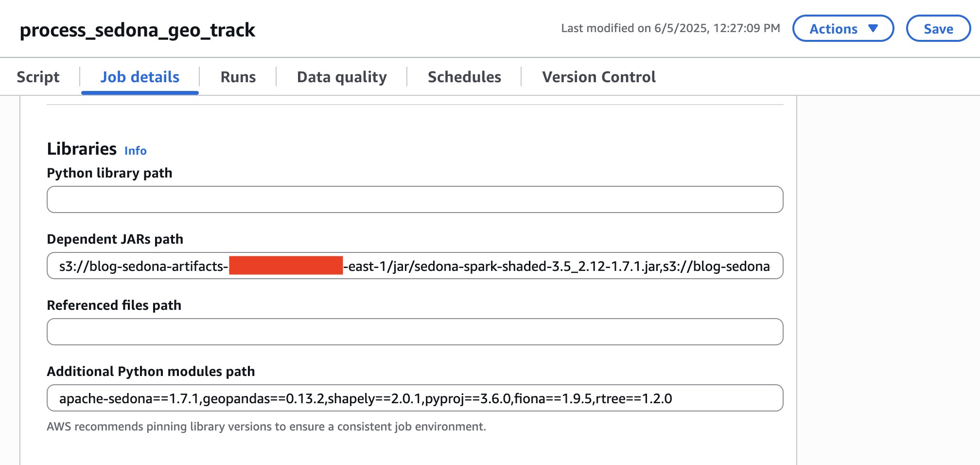Click the Last modified timestamp

(x=671, y=28)
